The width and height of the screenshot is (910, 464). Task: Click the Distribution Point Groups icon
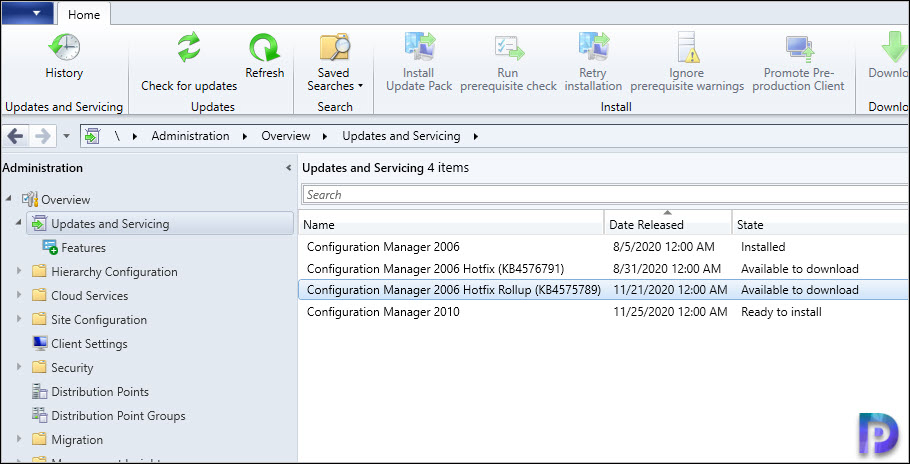click(x=39, y=415)
